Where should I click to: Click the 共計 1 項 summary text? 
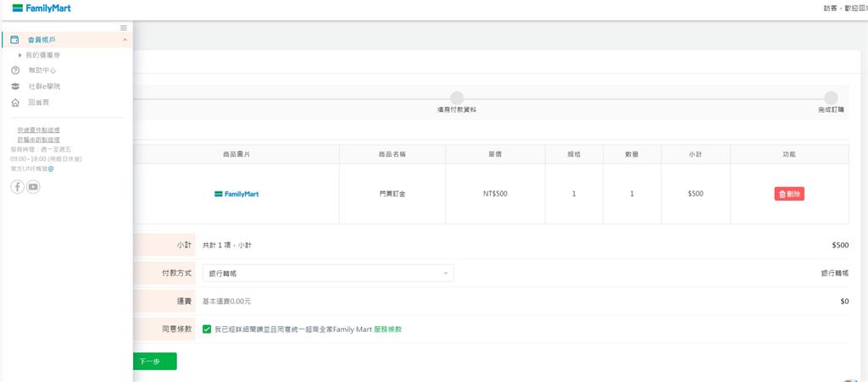pyautogui.click(x=227, y=245)
